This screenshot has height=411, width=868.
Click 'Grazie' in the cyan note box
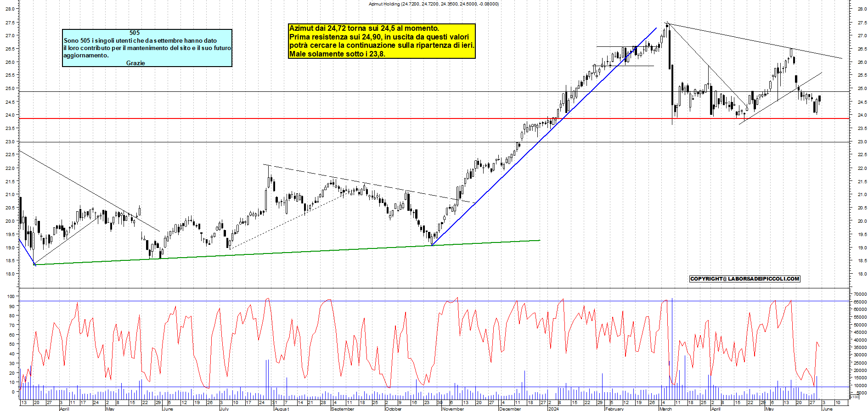[x=135, y=63]
